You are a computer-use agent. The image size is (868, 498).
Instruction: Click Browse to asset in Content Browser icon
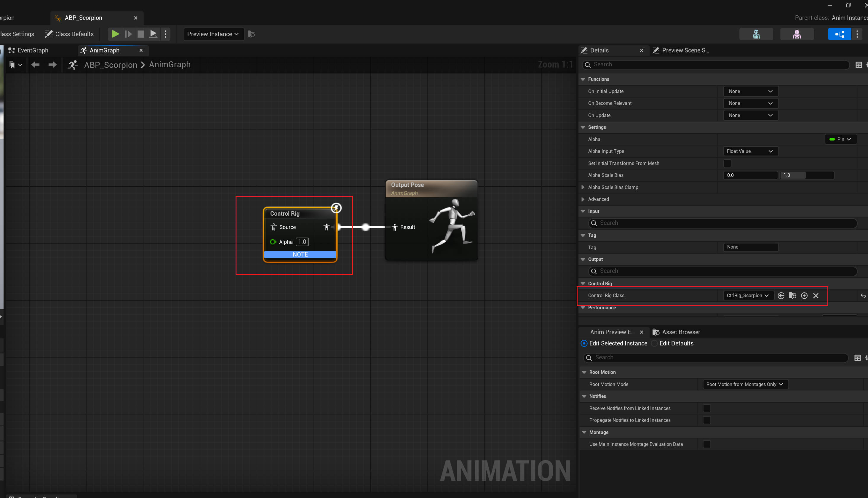[x=792, y=296]
